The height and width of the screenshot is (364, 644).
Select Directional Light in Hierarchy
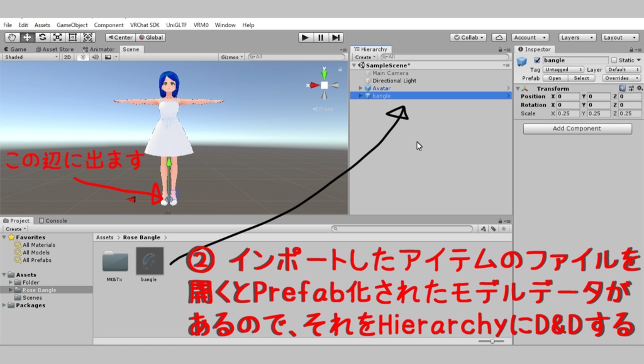[x=394, y=81]
